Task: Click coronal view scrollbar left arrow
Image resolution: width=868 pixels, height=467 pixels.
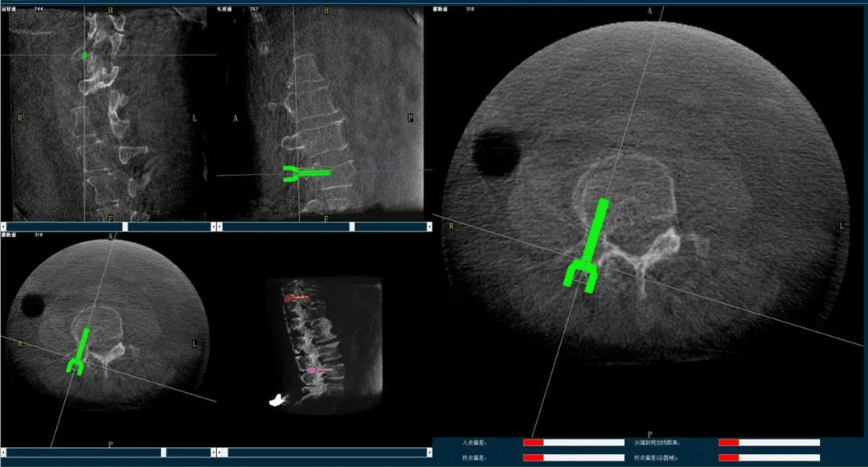Action: 3,227
